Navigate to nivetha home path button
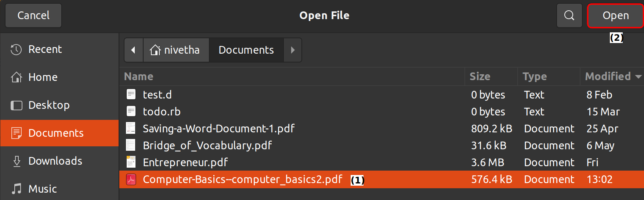This screenshot has height=200, width=644. point(176,50)
